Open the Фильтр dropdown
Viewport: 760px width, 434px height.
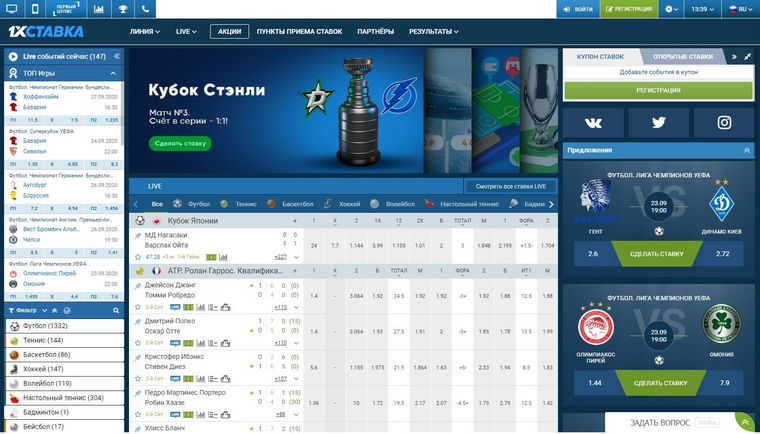[28, 310]
